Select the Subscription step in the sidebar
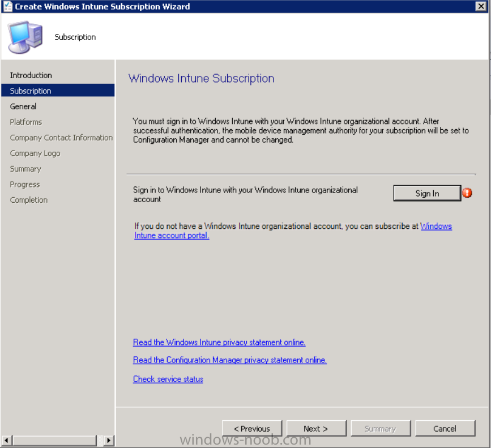Image resolution: width=491 pixels, height=448 pixels. (58, 91)
